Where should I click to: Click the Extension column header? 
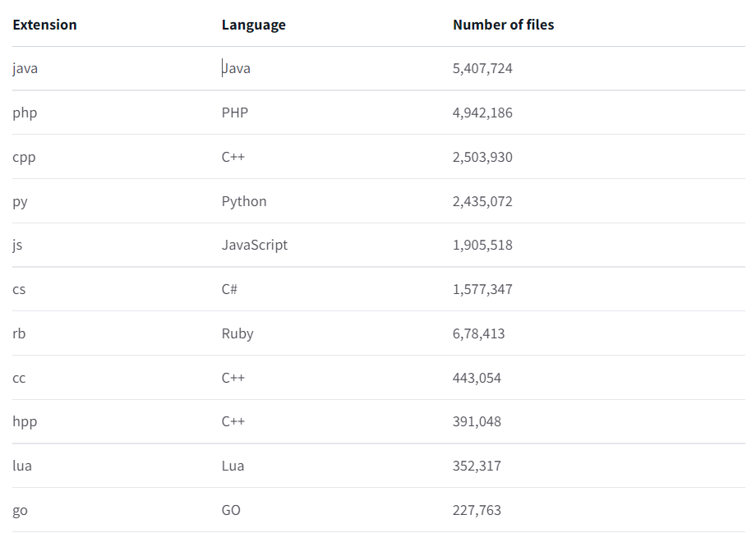pyautogui.click(x=44, y=25)
